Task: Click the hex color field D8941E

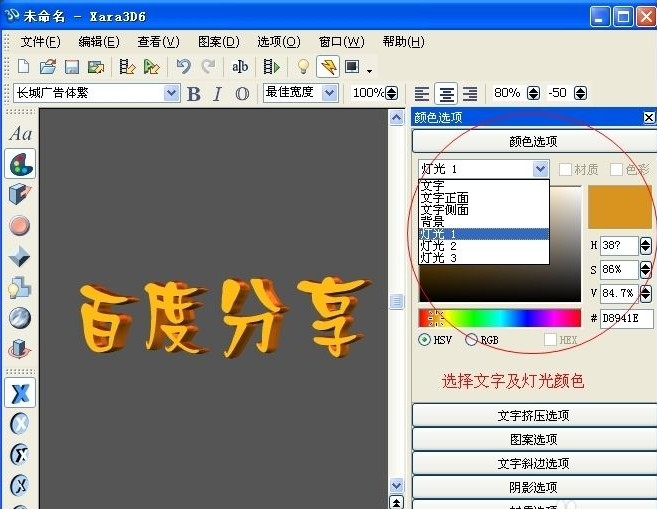Action: (626, 319)
